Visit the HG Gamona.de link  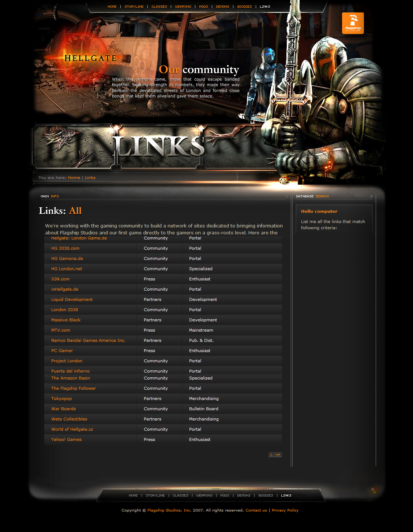(x=67, y=259)
